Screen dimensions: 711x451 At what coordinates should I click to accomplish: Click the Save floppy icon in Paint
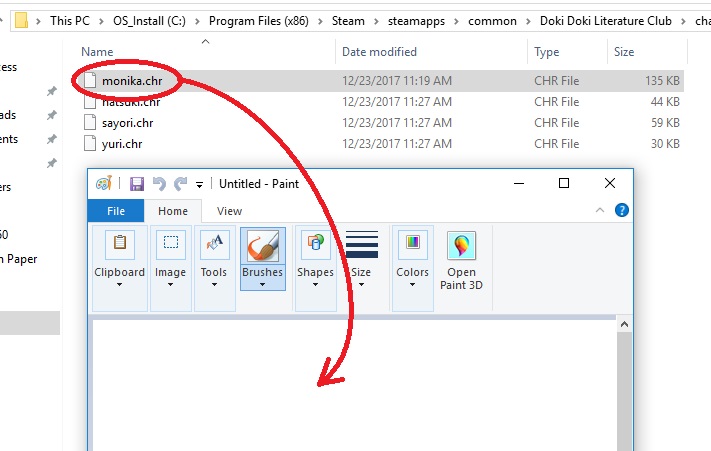(136, 184)
